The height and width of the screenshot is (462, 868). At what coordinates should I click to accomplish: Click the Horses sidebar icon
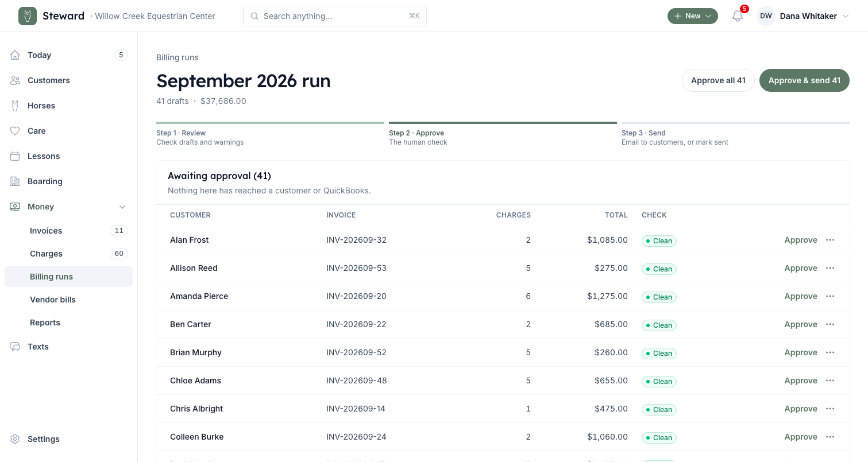[x=15, y=106]
